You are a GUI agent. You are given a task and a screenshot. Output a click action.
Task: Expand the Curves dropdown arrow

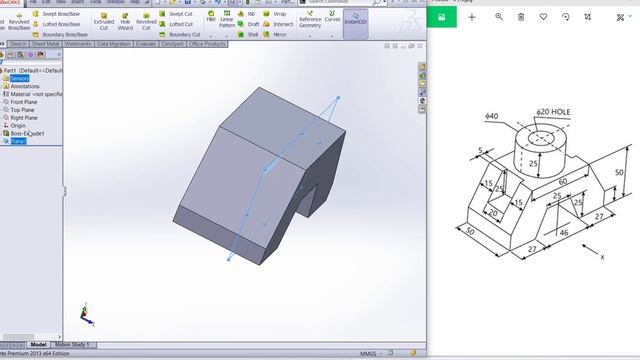click(332, 36)
